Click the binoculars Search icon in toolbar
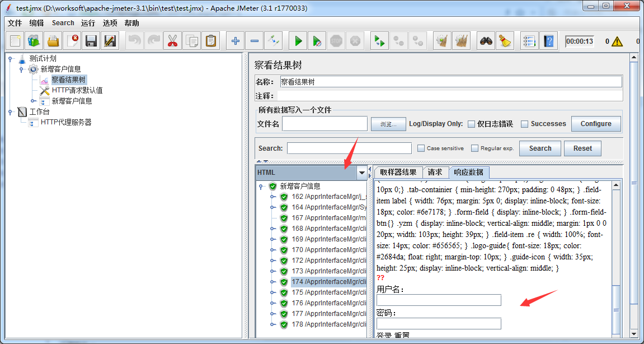The image size is (644, 344). (486, 41)
